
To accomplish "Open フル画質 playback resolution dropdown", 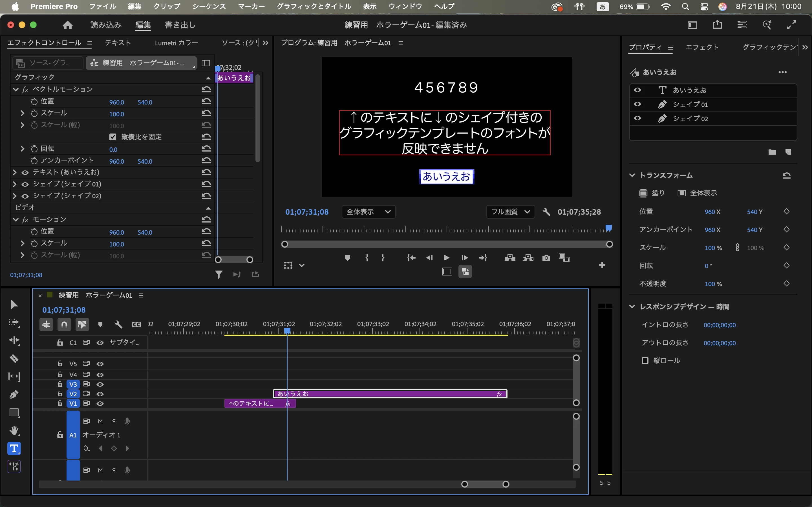I will [x=510, y=212].
